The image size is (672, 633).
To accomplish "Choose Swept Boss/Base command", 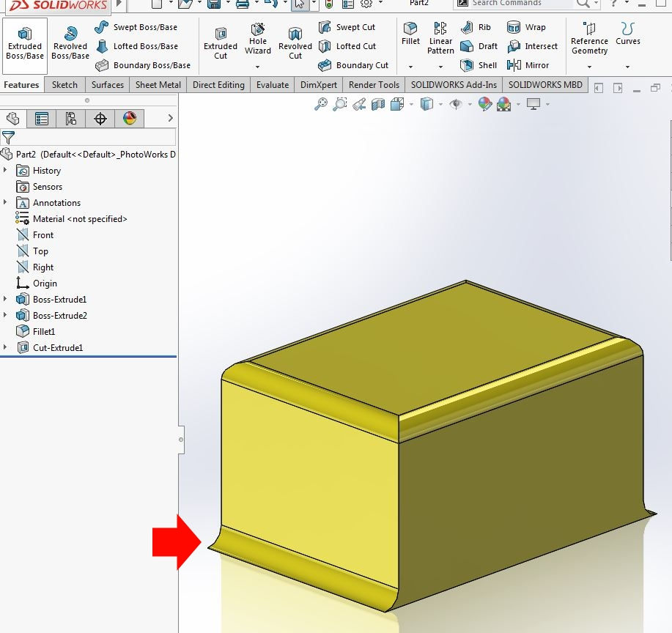I will (x=136, y=27).
